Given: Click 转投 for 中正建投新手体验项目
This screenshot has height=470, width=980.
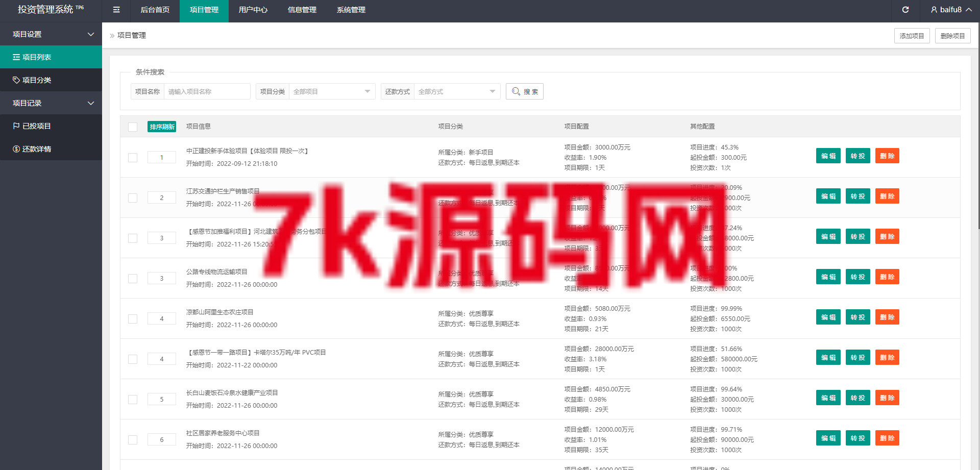Looking at the screenshot, I should pos(858,156).
